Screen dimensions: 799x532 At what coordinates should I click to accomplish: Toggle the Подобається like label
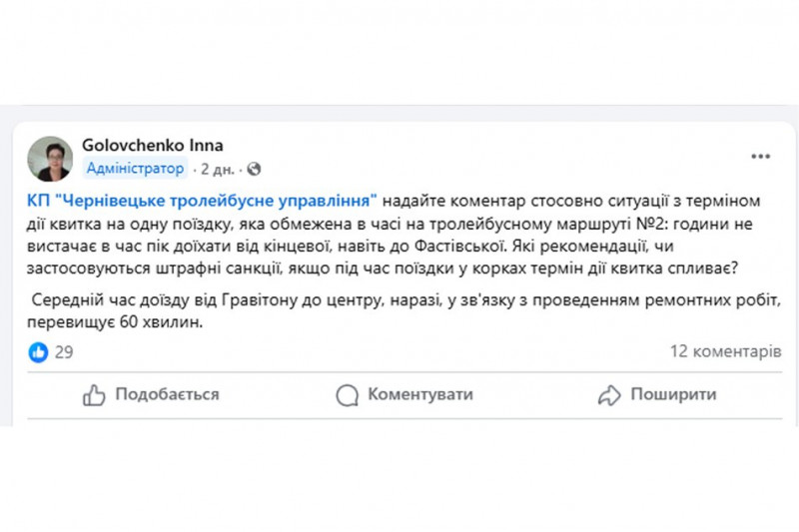pyautogui.click(x=167, y=395)
